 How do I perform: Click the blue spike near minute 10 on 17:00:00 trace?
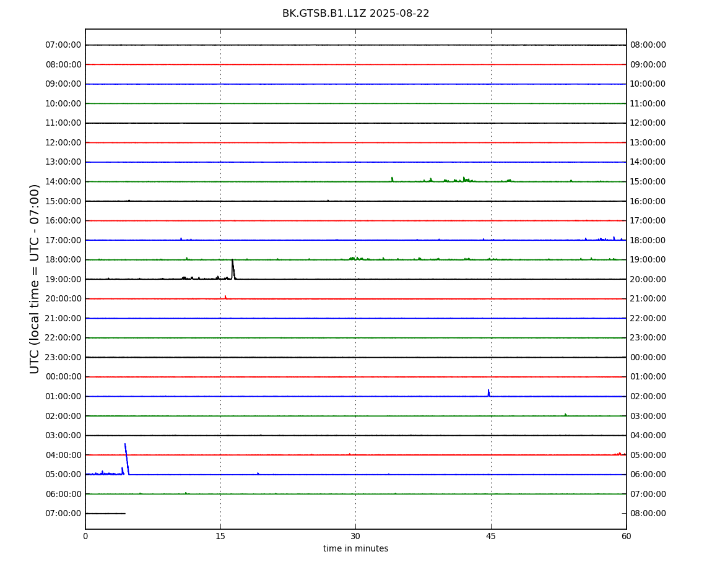181,238
